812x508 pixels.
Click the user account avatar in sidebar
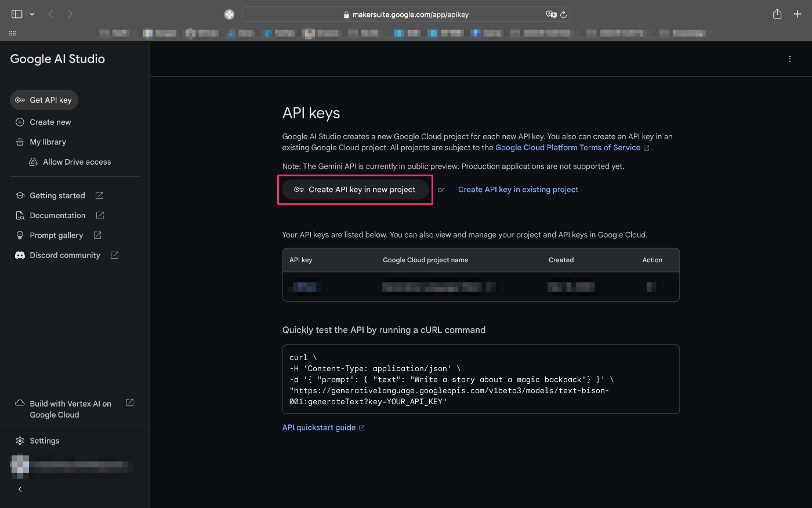[20, 465]
